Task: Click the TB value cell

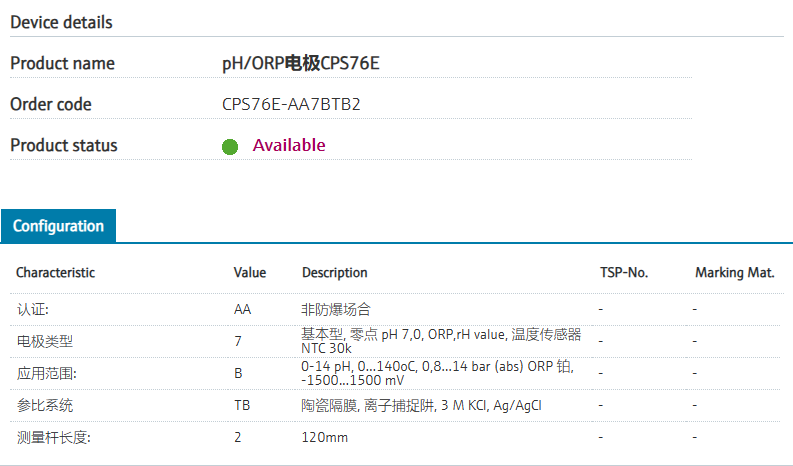Action: coord(242,406)
